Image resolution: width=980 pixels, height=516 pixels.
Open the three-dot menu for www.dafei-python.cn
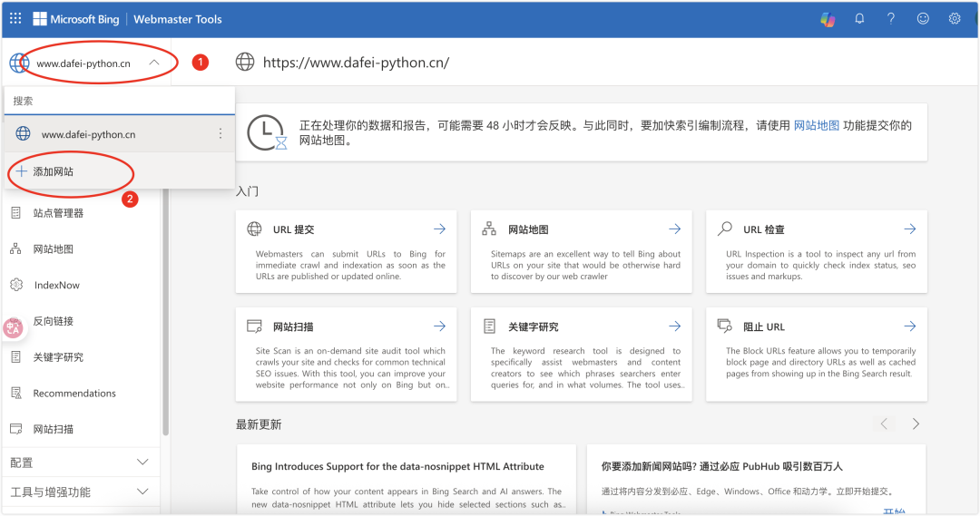pos(220,133)
